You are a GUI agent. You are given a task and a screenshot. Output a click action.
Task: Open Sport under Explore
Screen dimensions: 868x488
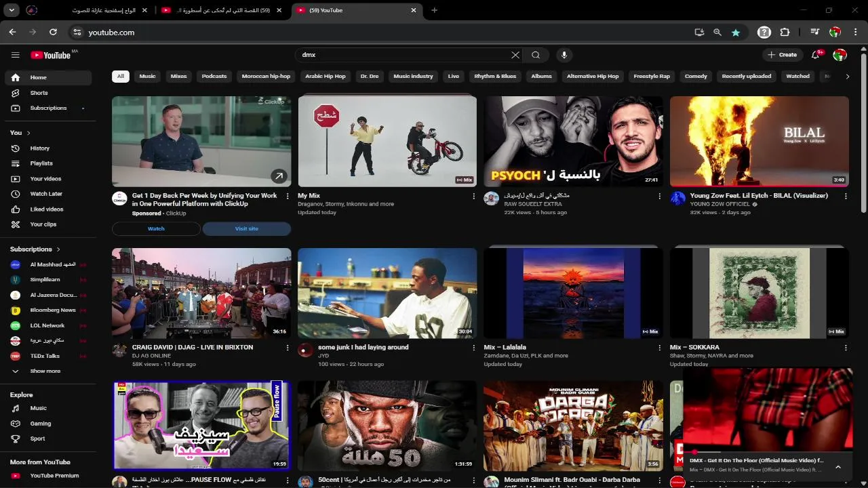click(47, 439)
